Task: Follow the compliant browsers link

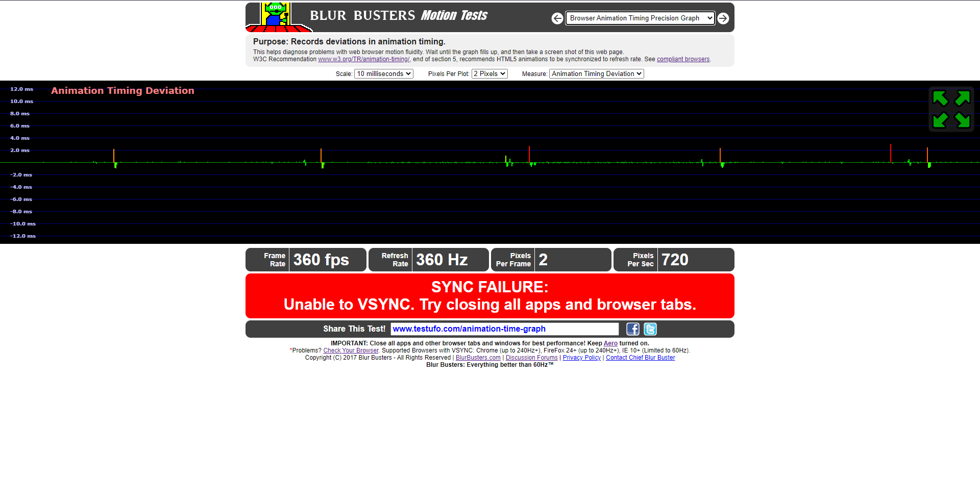Action: point(683,59)
